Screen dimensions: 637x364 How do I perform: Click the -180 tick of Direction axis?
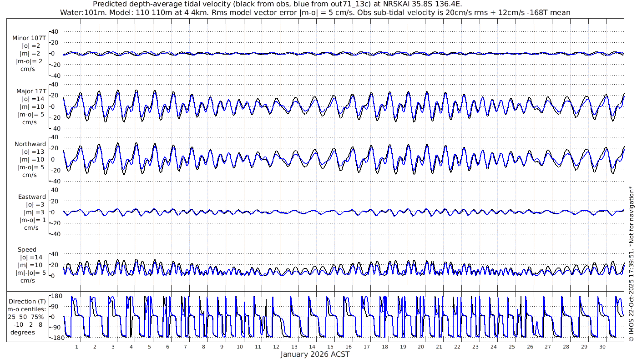pos(55,337)
